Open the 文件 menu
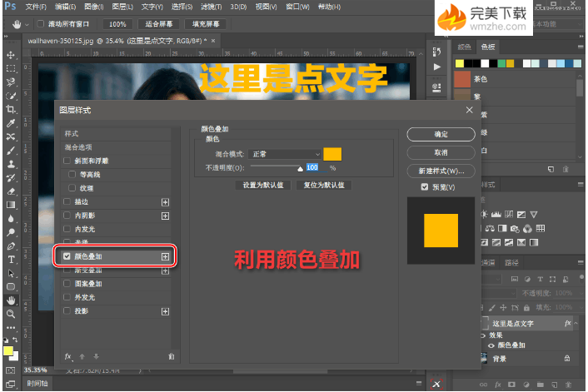588x392 pixels. 34,7
